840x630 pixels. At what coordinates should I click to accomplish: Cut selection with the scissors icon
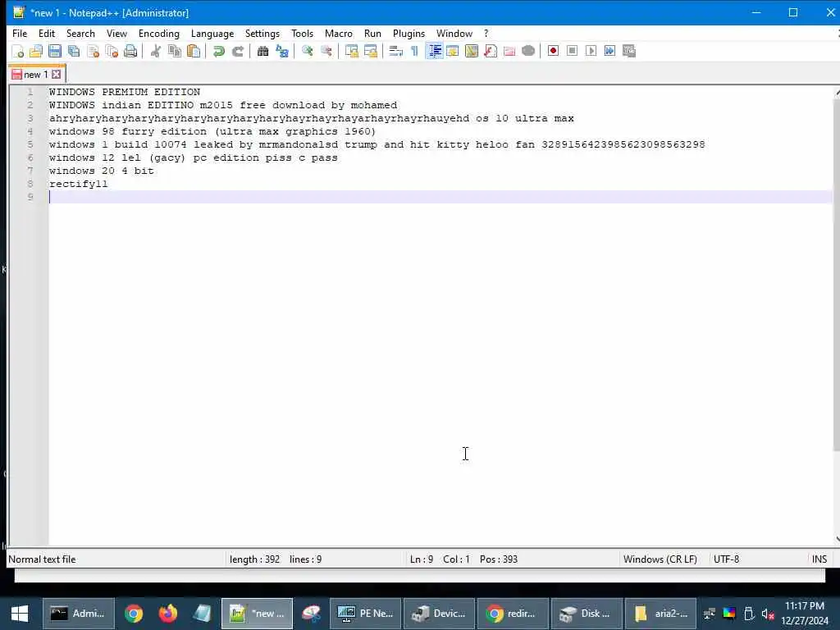155,51
